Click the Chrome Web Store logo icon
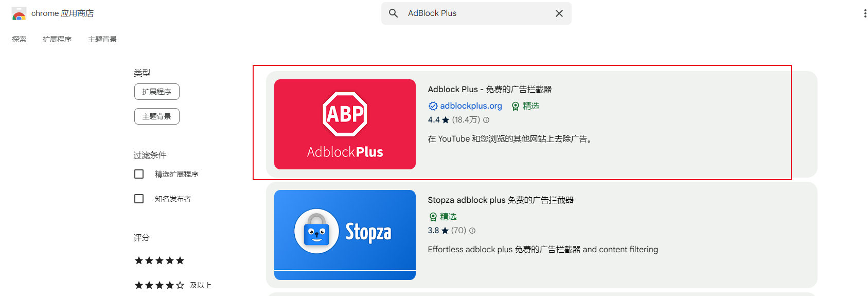The height and width of the screenshot is (296, 868). [19, 13]
